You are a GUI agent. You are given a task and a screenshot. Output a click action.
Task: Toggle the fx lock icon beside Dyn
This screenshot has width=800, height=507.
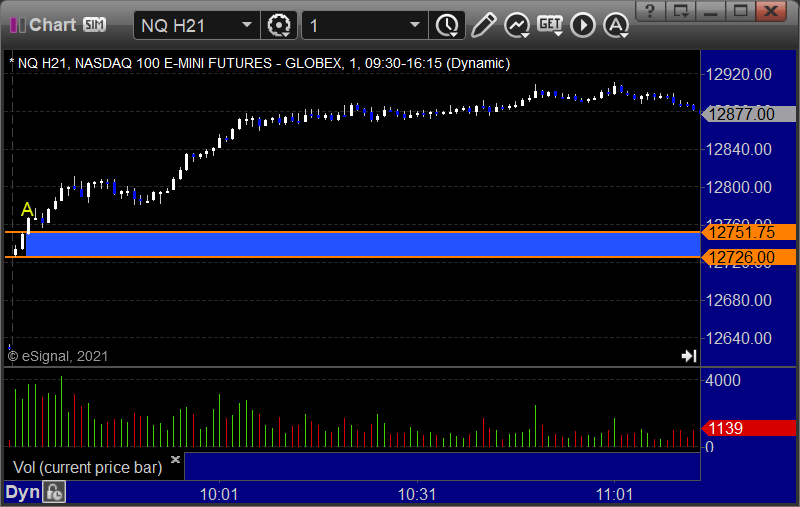pos(54,493)
